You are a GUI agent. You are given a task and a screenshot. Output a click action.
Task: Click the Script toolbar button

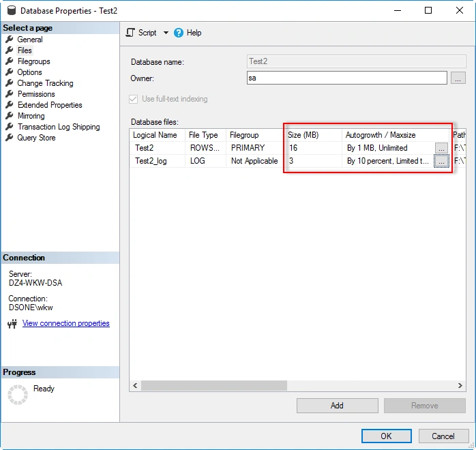pos(141,33)
